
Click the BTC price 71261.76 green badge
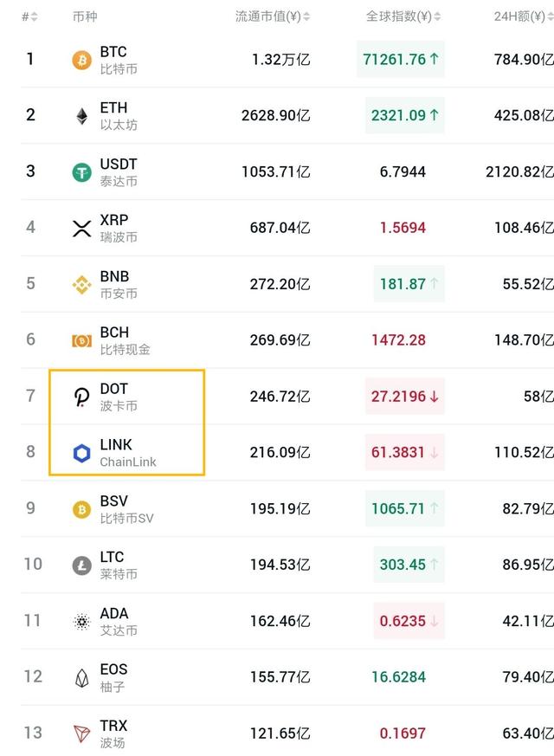tap(399, 60)
